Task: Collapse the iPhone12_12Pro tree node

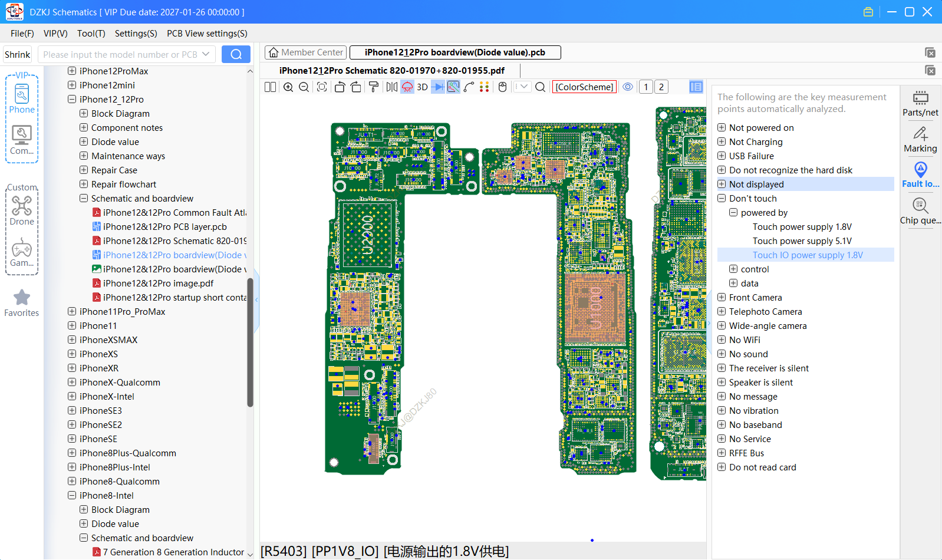Action: (72, 99)
